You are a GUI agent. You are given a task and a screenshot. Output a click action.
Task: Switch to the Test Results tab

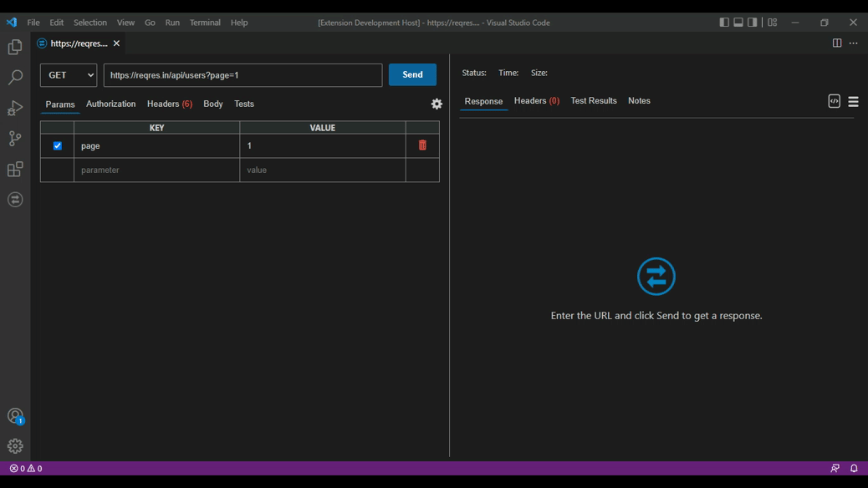593,100
